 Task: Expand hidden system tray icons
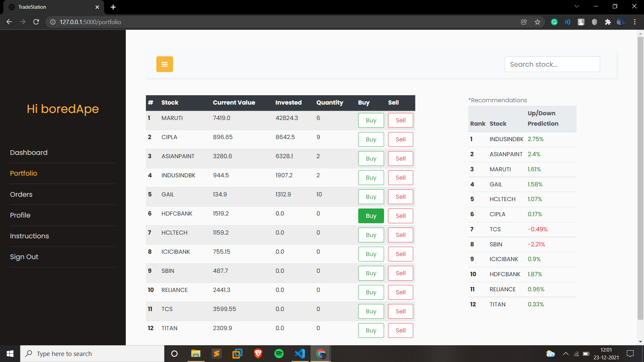point(566,354)
